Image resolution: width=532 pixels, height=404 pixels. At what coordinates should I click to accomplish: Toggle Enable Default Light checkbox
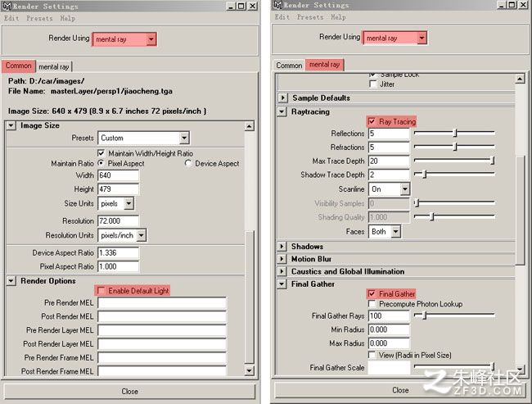click(101, 291)
